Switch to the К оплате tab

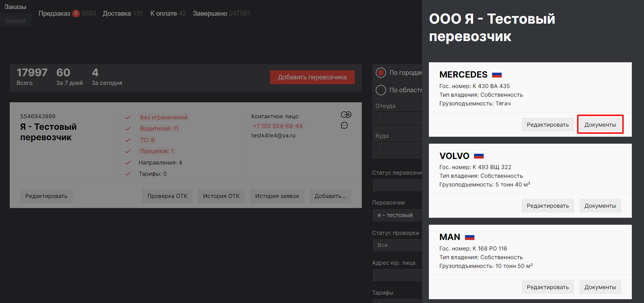(x=164, y=14)
